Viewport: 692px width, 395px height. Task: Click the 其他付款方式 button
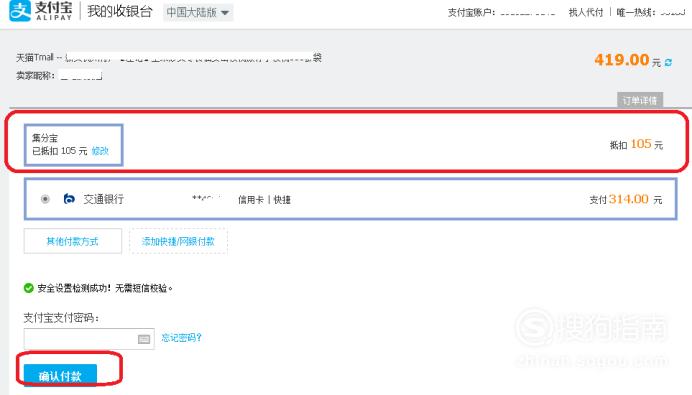(73, 241)
